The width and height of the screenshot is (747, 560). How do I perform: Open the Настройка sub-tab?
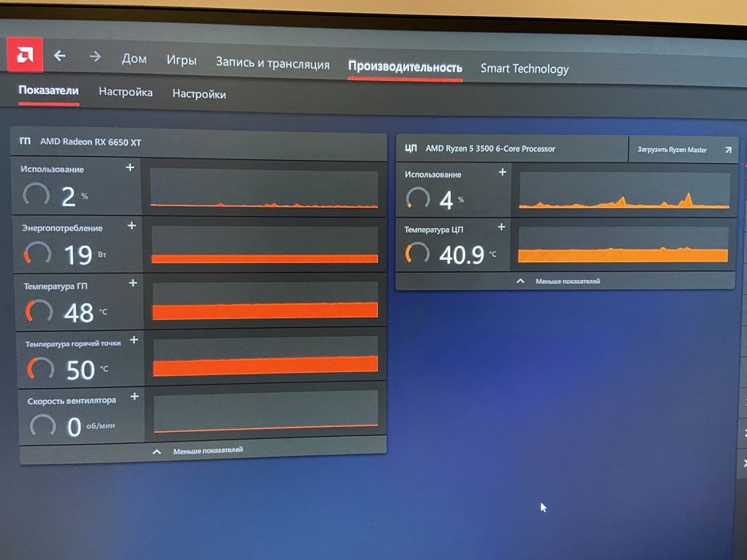point(126,92)
